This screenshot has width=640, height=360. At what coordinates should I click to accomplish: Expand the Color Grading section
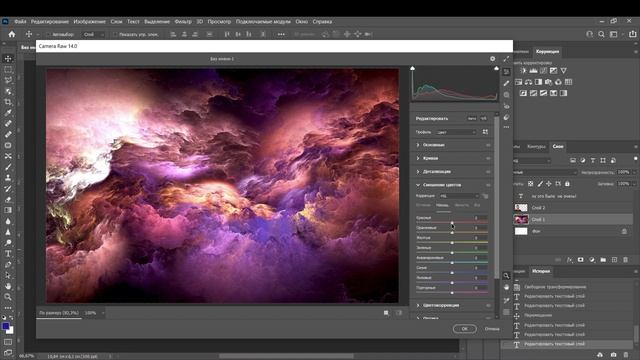418,305
